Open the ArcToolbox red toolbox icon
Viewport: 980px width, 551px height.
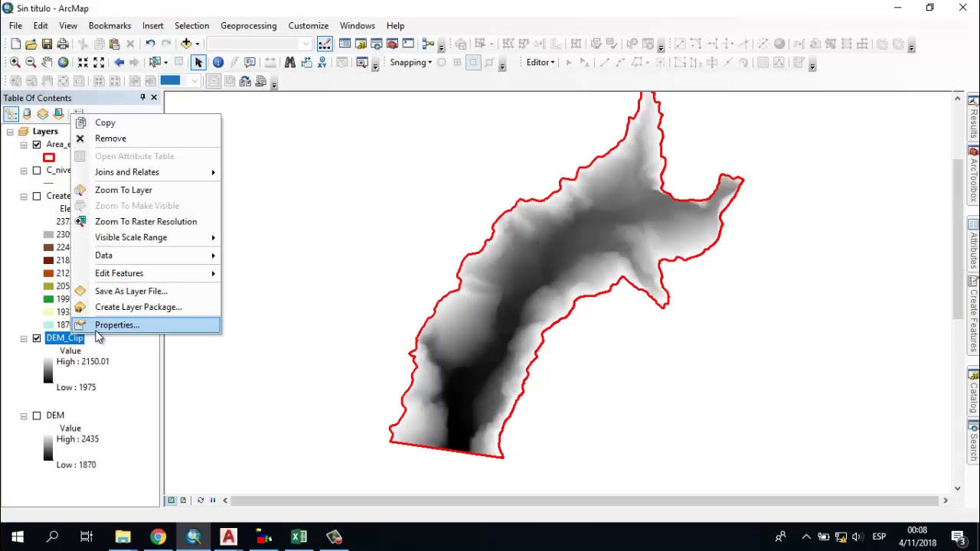(x=392, y=44)
